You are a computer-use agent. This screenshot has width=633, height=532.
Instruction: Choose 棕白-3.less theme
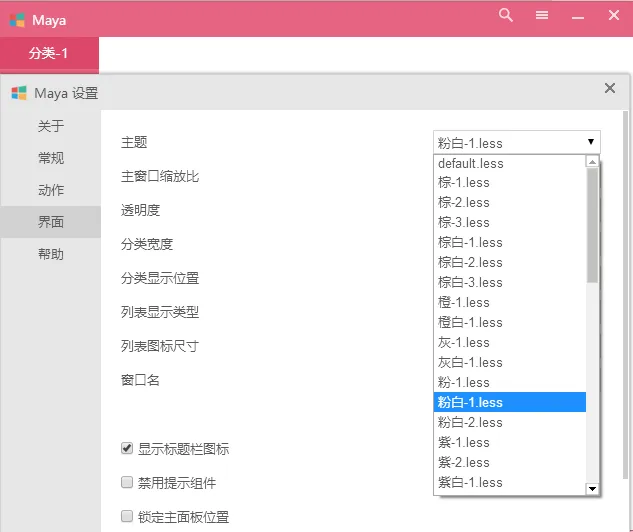pos(509,282)
